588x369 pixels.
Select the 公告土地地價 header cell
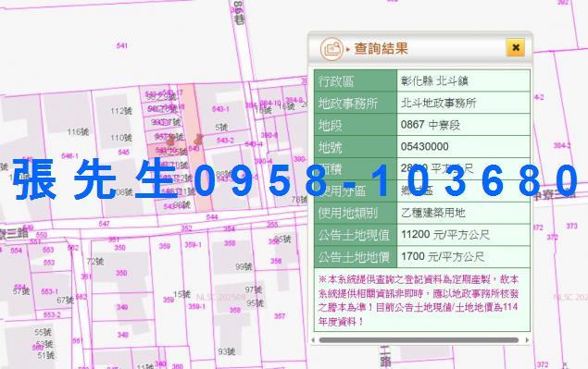pyautogui.click(x=356, y=257)
